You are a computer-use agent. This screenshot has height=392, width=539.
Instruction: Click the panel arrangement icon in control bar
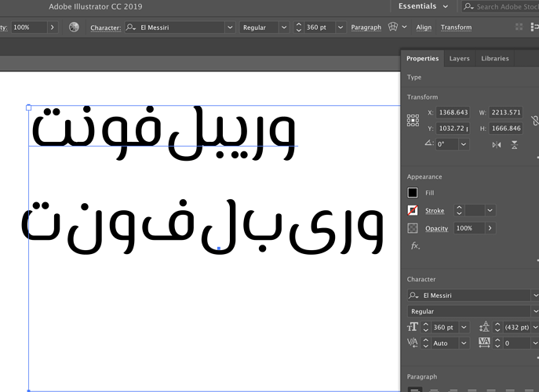pos(534,27)
